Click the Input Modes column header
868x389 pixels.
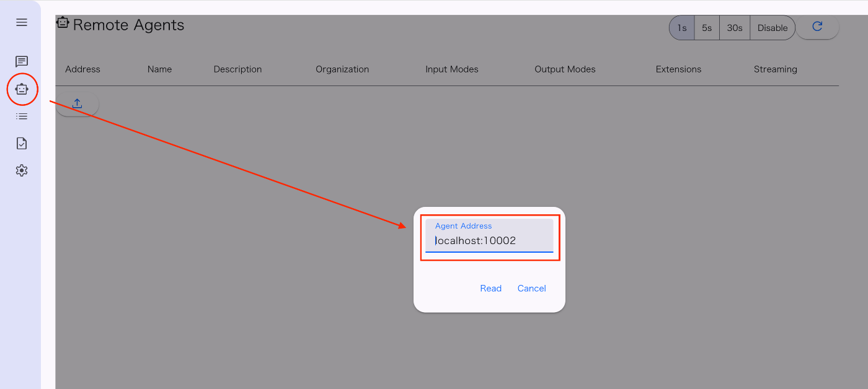452,69
